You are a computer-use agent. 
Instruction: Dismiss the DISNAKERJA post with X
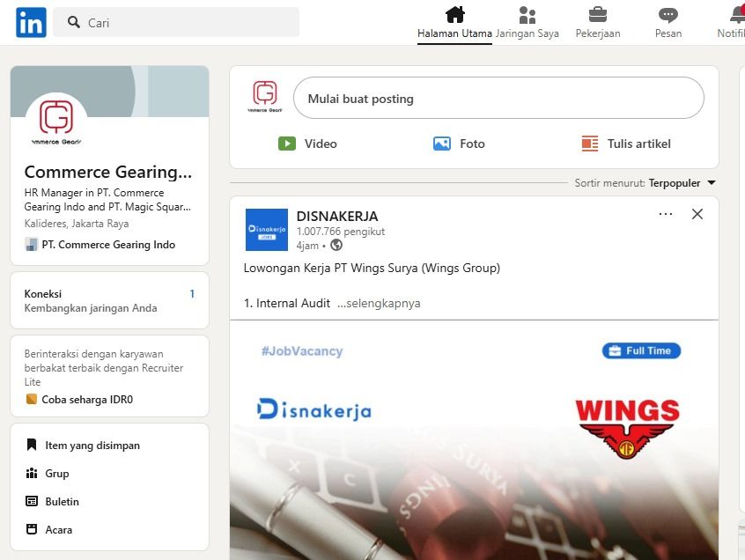(697, 214)
